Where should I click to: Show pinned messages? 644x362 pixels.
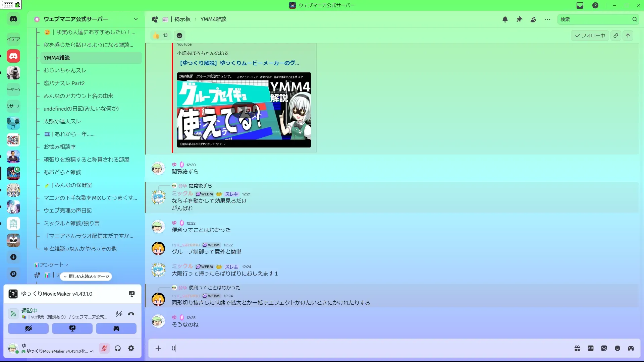click(519, 19)
